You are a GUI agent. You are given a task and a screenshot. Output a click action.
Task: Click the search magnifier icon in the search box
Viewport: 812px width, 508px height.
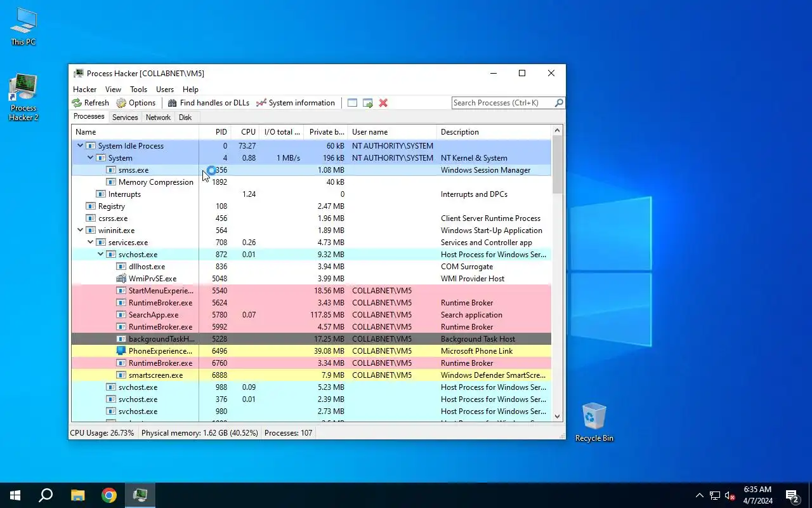559,103
